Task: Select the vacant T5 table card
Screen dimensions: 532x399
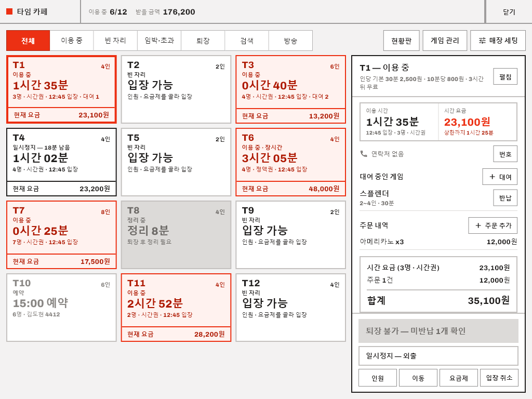Action: [x=176, y=162]
